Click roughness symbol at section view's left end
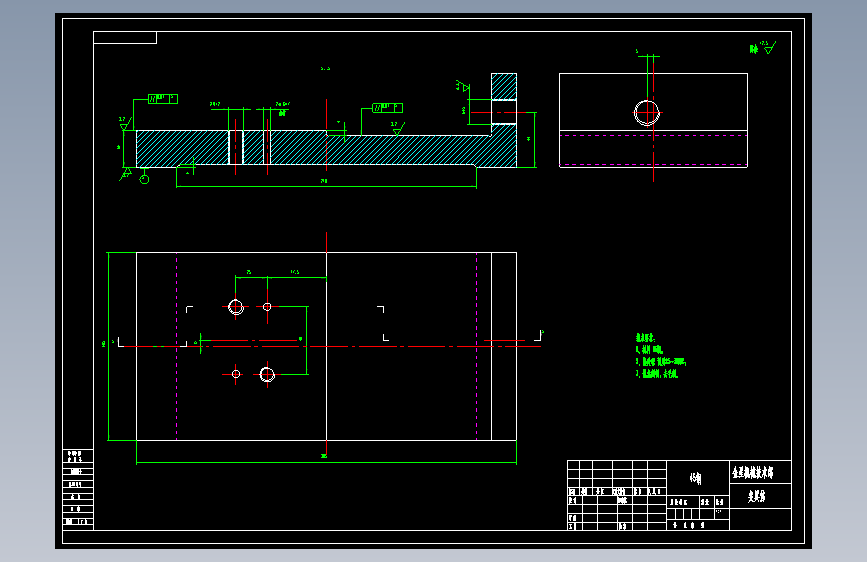Viewport: 867px width, 562px height. 125,124
